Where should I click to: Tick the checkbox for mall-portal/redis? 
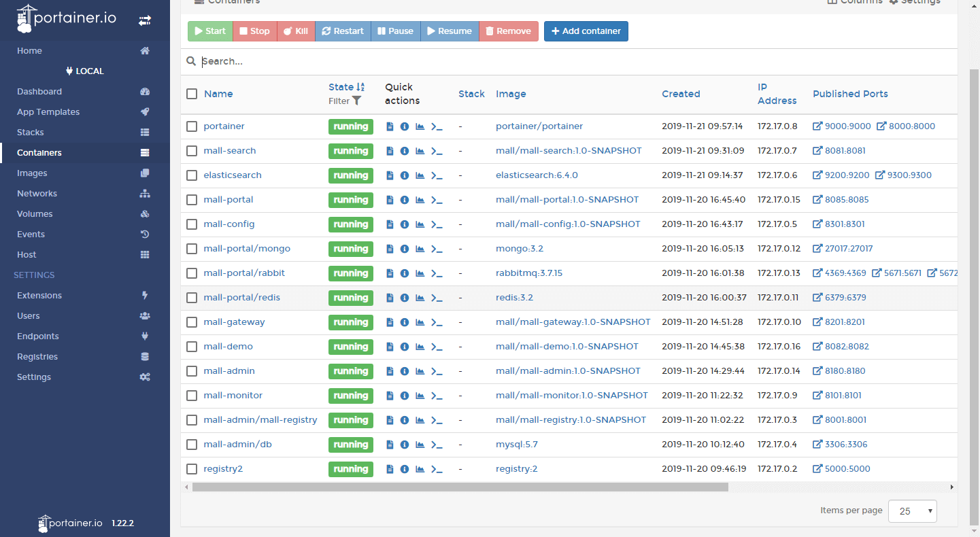(x=192, y=298)
